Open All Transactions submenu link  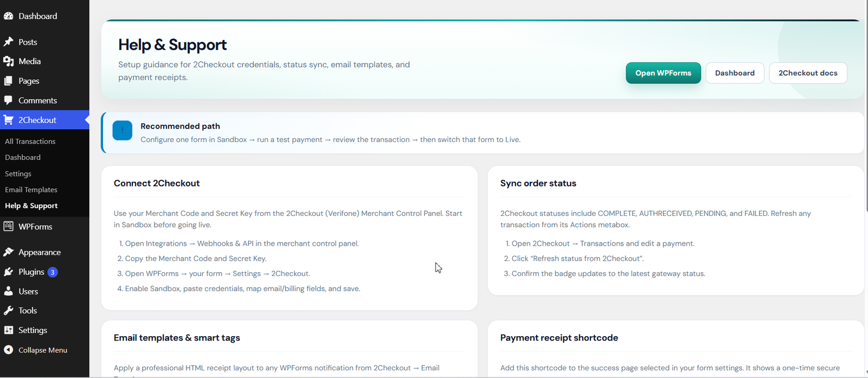tap(30, 141)
